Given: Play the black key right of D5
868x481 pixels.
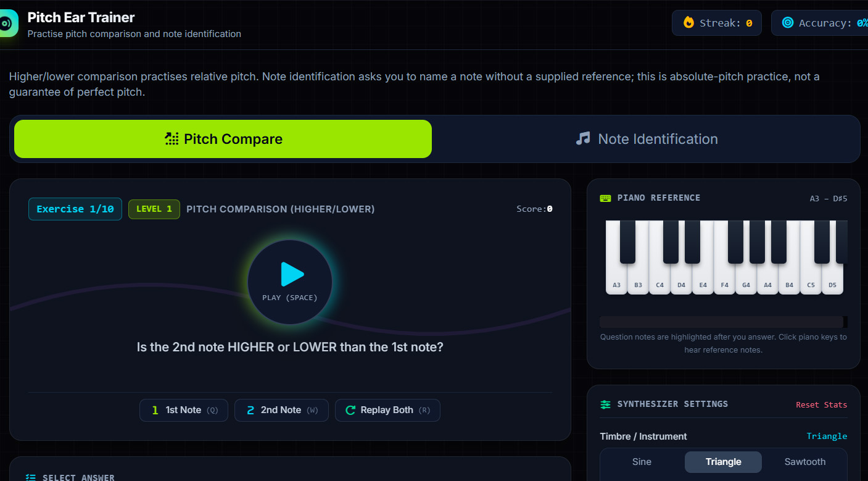Looking at the screenshot, I should coord(841,241).
